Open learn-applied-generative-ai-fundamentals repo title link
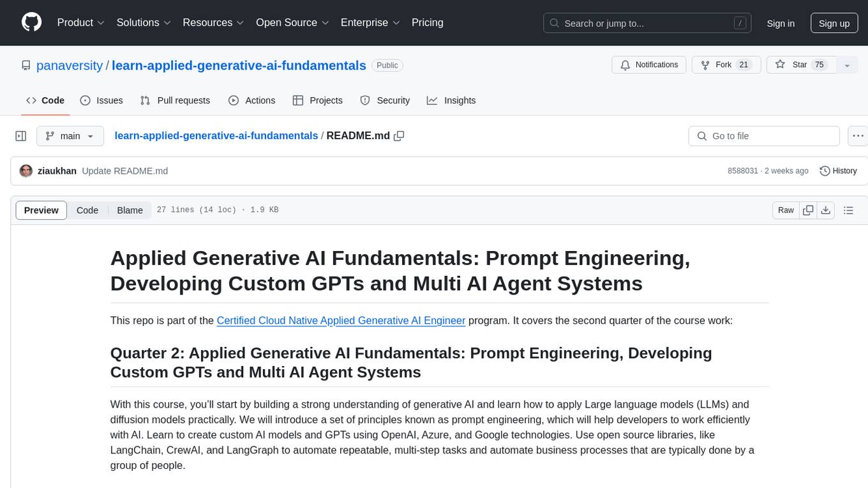Screen dimensions: 868x488 point(239,65)
